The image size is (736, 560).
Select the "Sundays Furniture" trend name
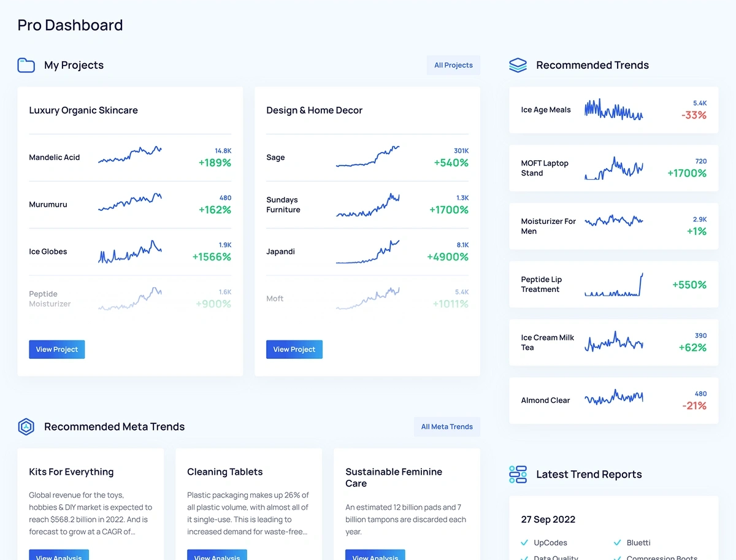(x=283, y=205)
